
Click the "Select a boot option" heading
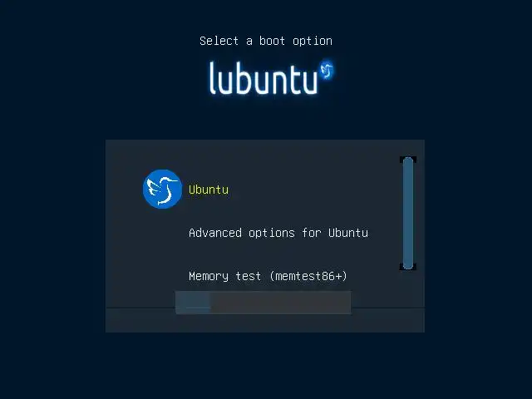[x=266, y=41]
